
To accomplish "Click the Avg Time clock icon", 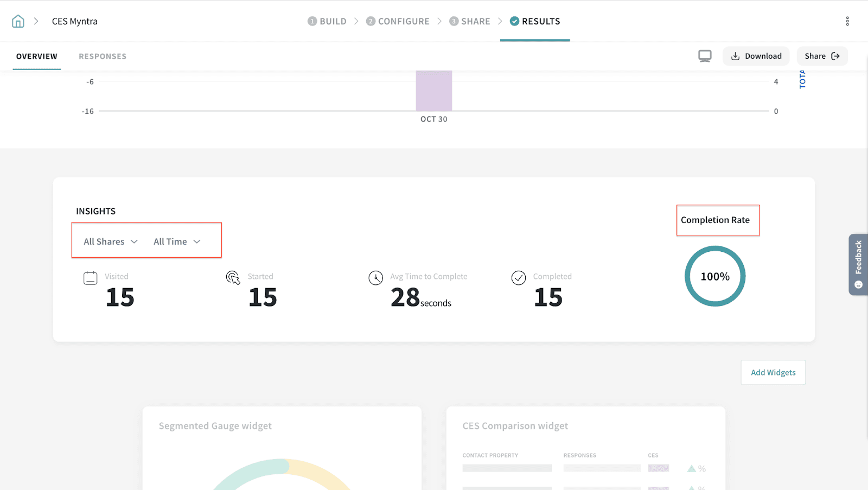I will pyautogui.click(x=376, y=278).
